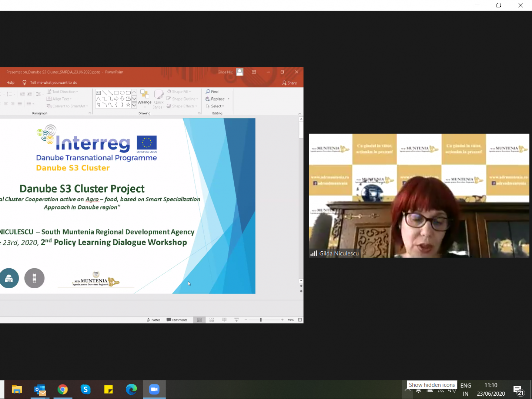Start Slide Show from status bar

[x=236, y=320]
